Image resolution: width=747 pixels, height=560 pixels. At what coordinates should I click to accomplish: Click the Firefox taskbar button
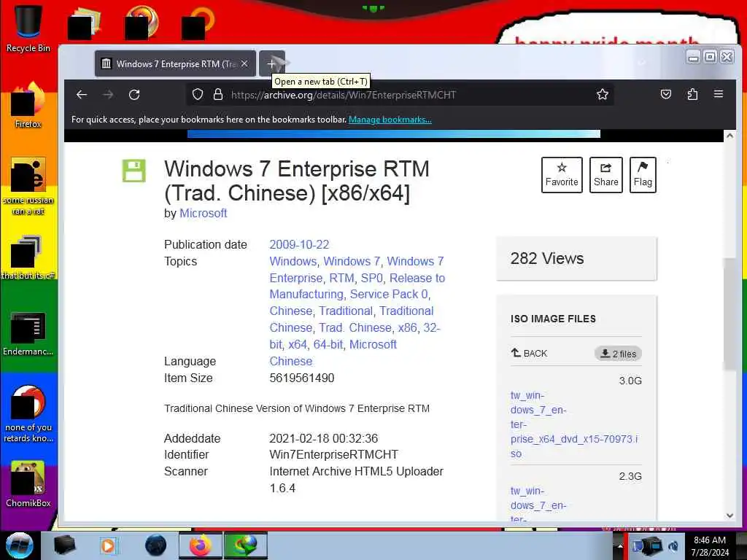point(201,545)
